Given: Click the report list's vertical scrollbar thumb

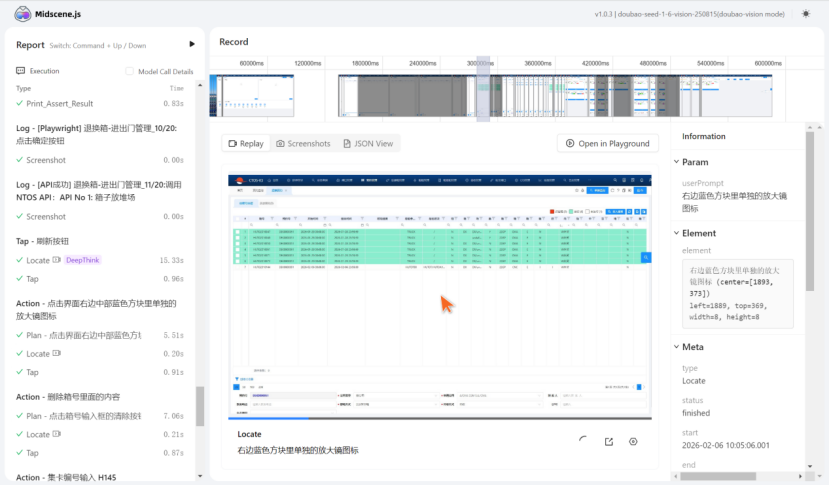Looking at the screenshot, I should pyautogui.click(x=200, y=406).
